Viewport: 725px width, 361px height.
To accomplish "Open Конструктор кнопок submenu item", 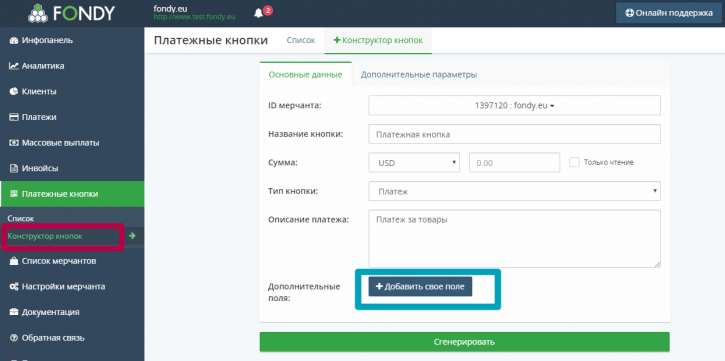I will (x=45, y=236).
